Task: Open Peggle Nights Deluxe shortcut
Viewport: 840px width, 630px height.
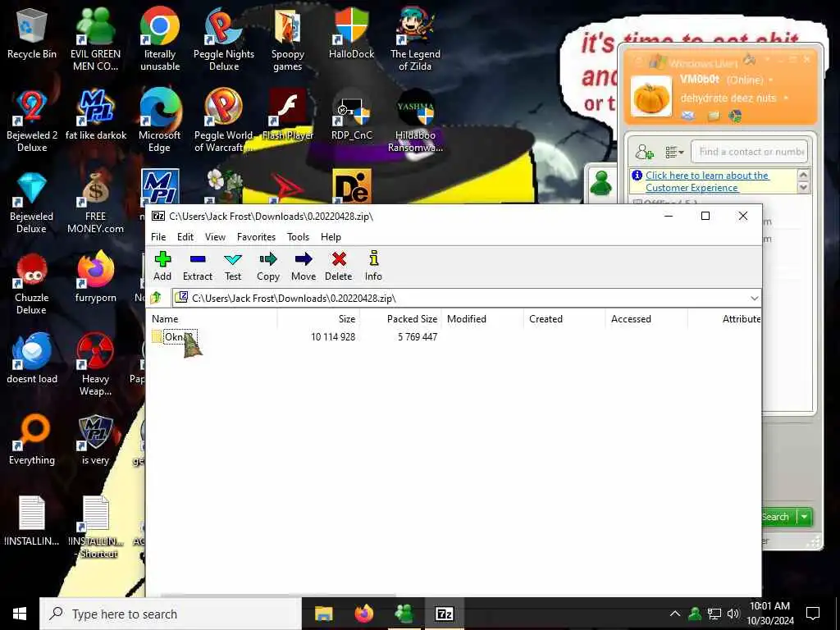Action: [223, 39]
